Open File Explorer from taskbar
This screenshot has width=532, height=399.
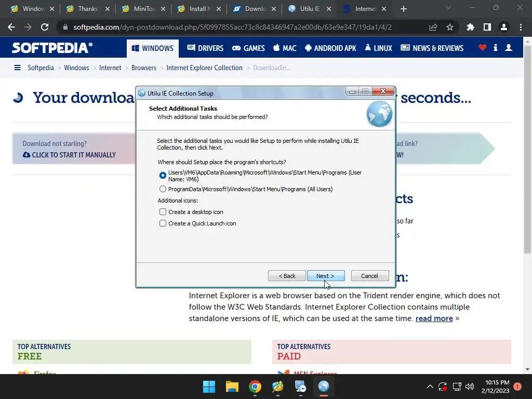232,387
